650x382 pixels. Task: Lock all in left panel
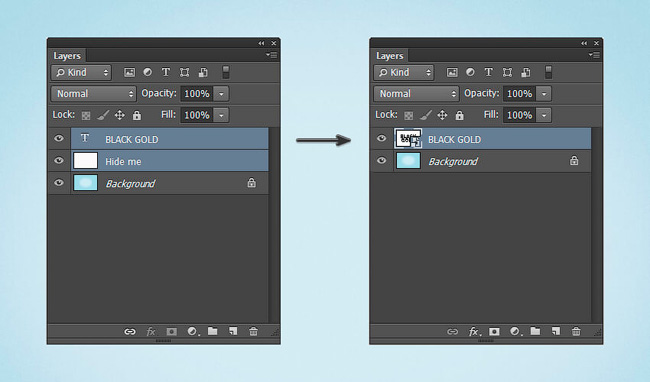tap(137, 115)
